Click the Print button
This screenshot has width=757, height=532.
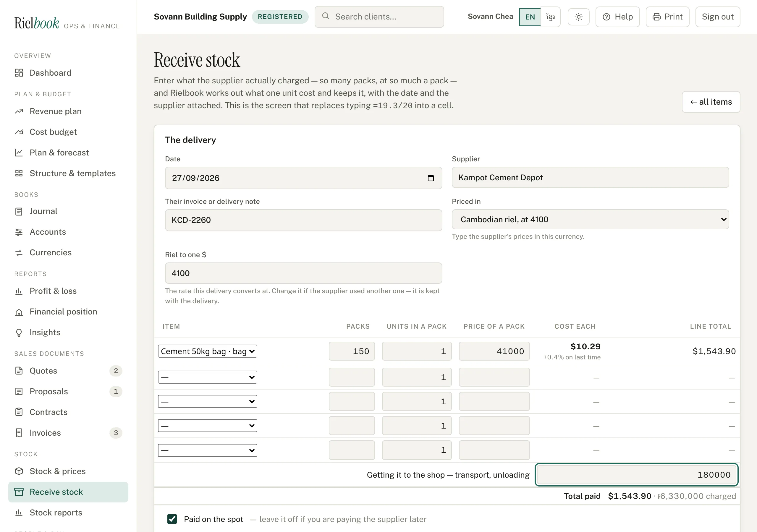(667, 17)
